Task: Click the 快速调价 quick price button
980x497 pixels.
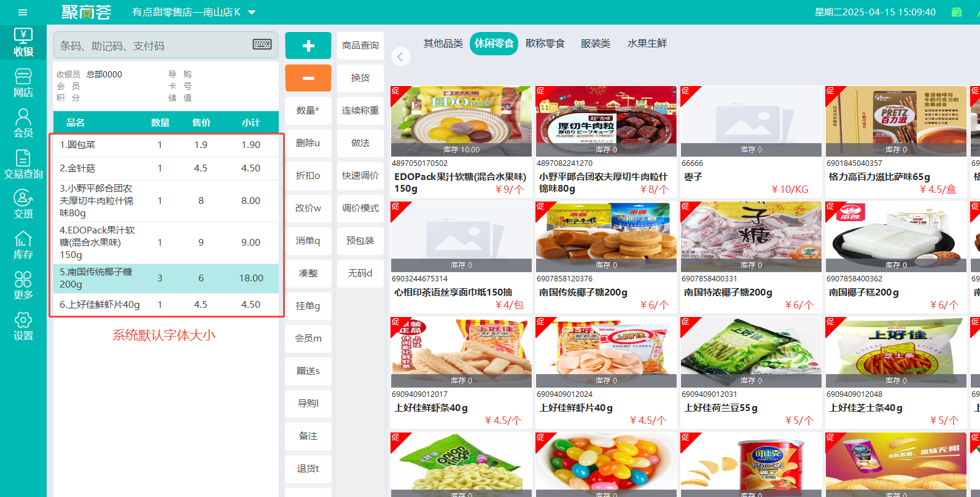Action: [360, 176]
